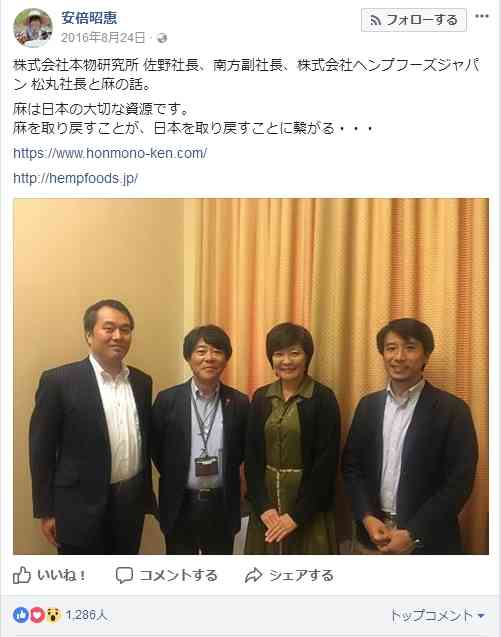Open the 安倍昭恵 profile name link
Screen dimensions: 501x637
click(89, 17)
